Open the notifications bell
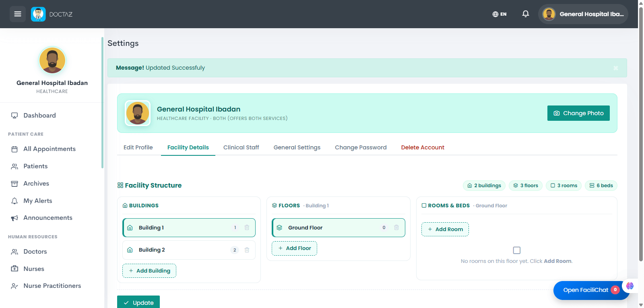The width and height of the screenshot is (644, 308). [x=526, y=14]
